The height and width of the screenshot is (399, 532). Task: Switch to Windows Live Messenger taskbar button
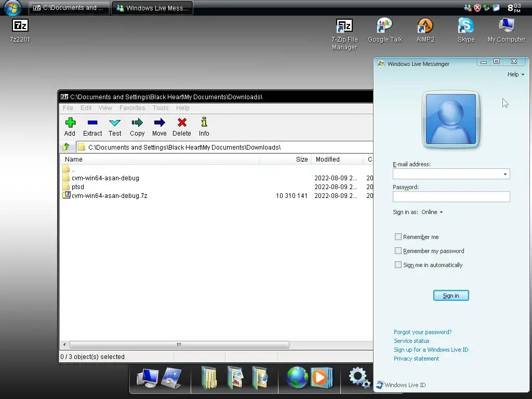152,8
